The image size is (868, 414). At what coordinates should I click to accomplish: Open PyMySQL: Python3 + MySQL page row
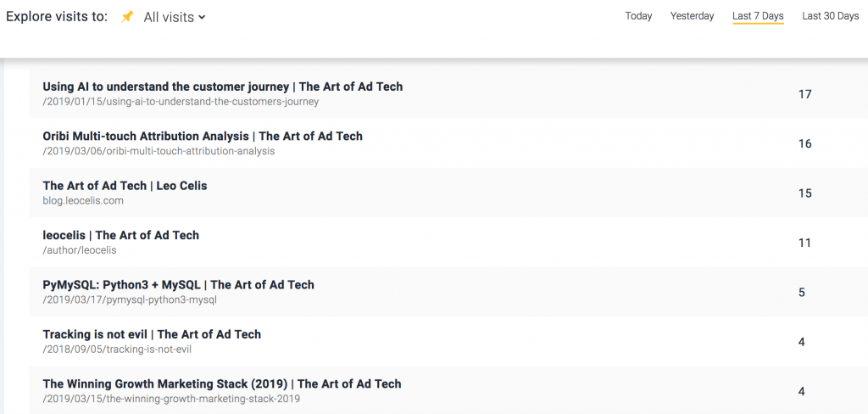tap(448, 292)
